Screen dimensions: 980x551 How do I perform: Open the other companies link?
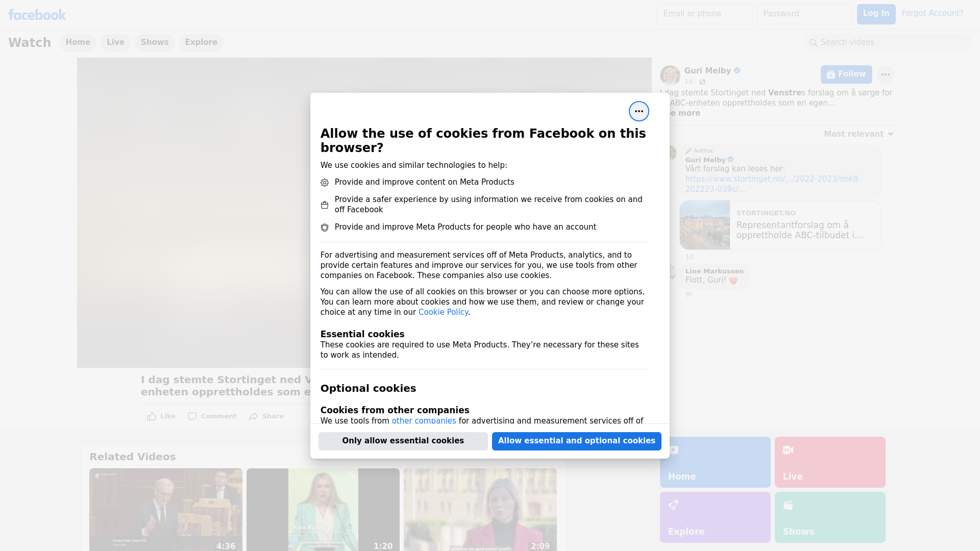pyautogui.click(x=424, y=421)
